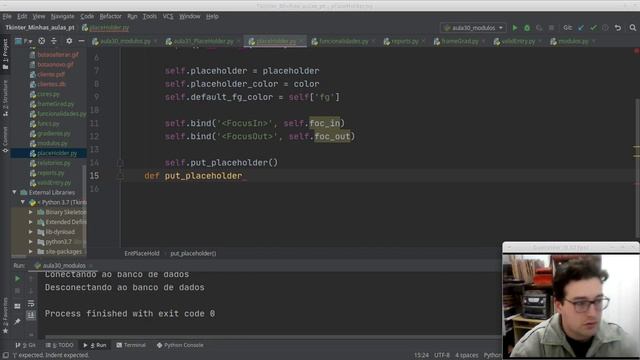
Task: Collapse all in Project panel
Action: pos(54,41)
